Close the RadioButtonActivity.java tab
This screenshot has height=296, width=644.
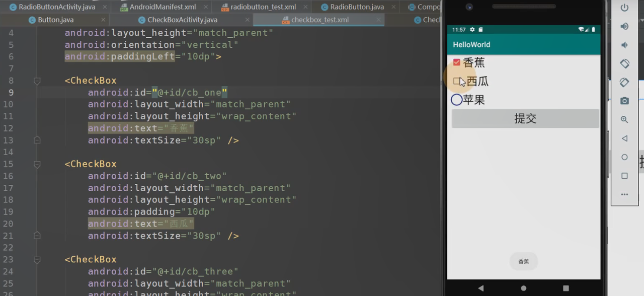104,7
